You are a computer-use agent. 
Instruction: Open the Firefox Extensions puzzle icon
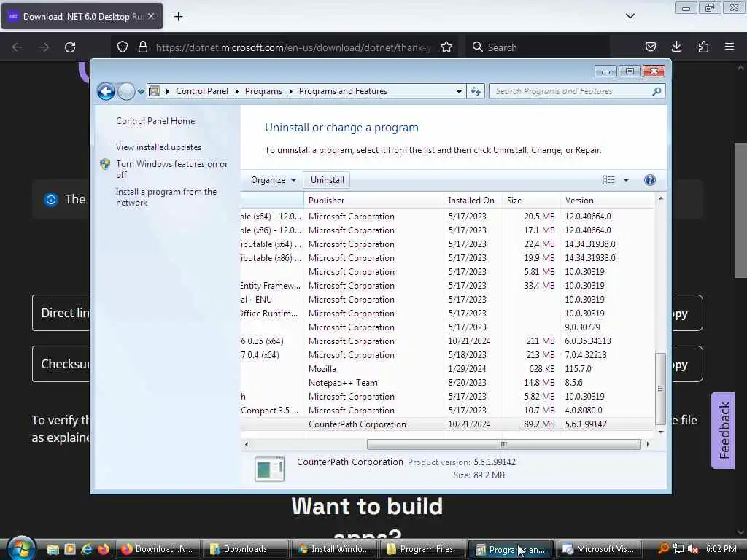[703, 47]
